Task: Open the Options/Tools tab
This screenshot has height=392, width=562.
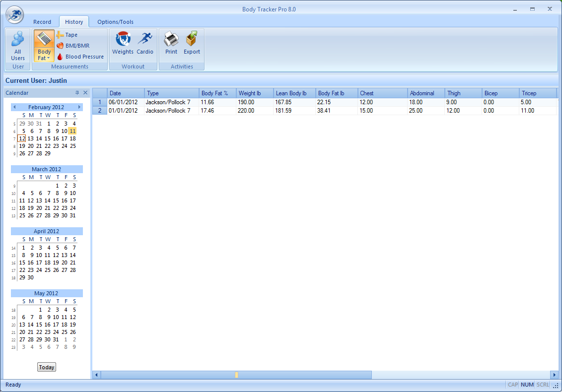Action: 115,22
